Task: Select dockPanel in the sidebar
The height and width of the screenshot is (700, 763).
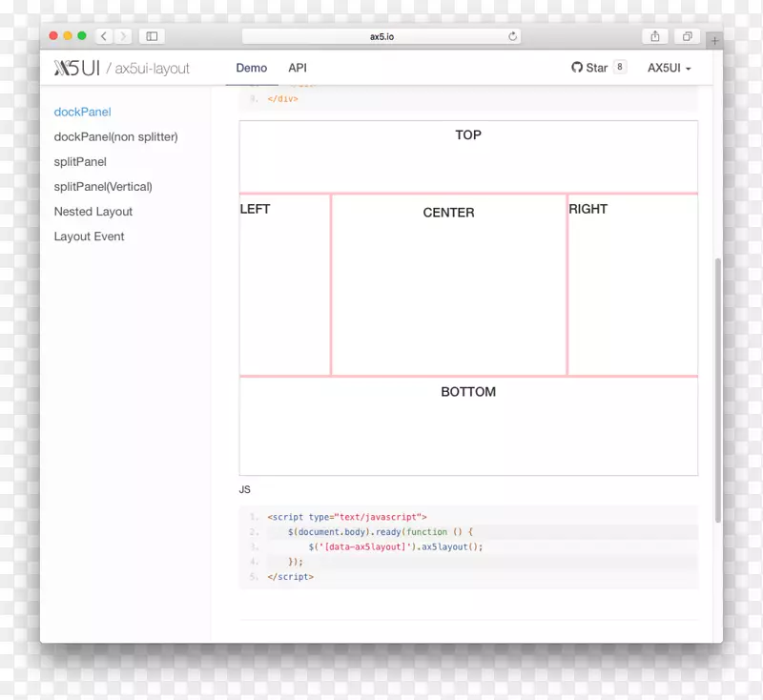Action: coord(82,112)
